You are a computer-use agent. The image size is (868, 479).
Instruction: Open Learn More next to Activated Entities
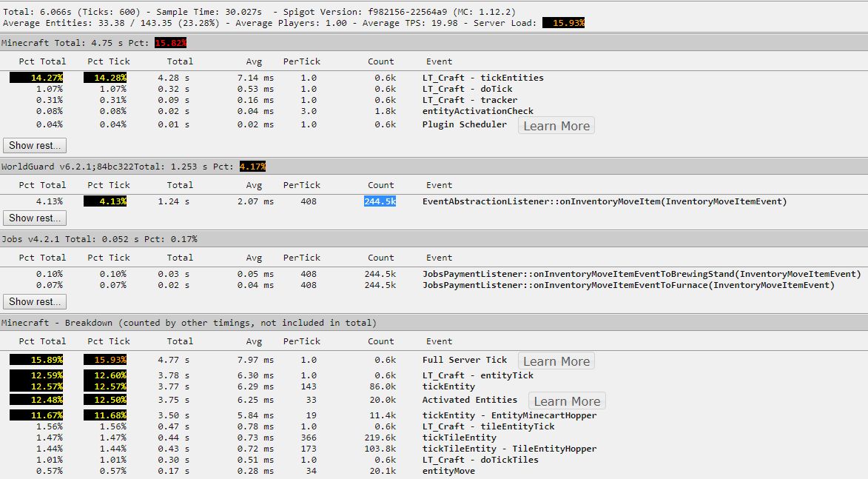point(567,401)
